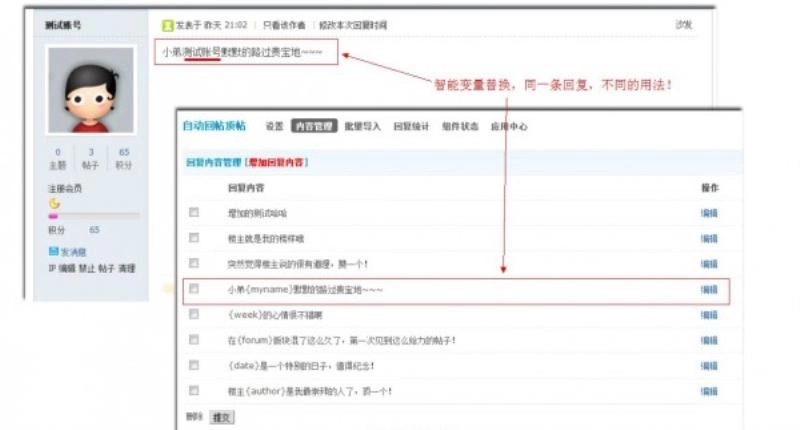Select the checkbox for 赞一个 reply row
800x430 pixels.
click(x=194, y=263)
